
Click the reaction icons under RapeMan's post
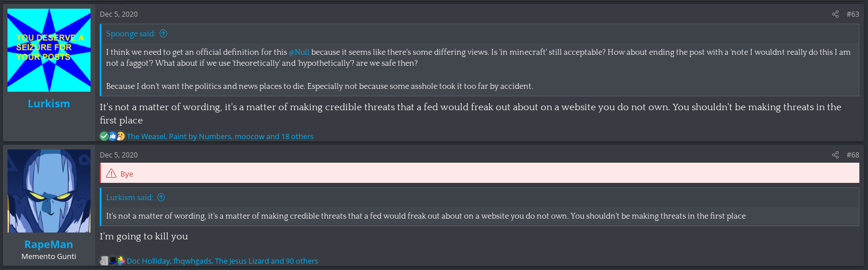[x=112, y=261]
